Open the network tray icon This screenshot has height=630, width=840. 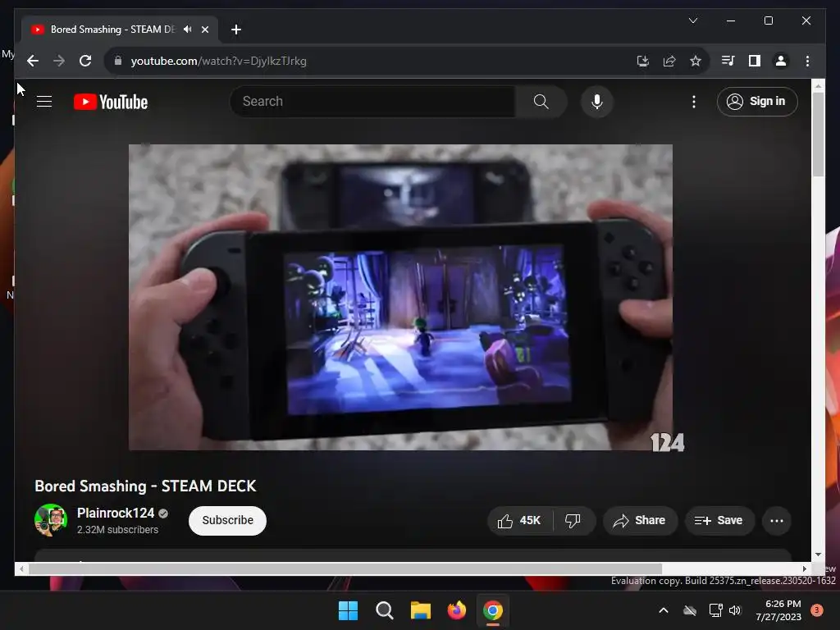point(715,610)
